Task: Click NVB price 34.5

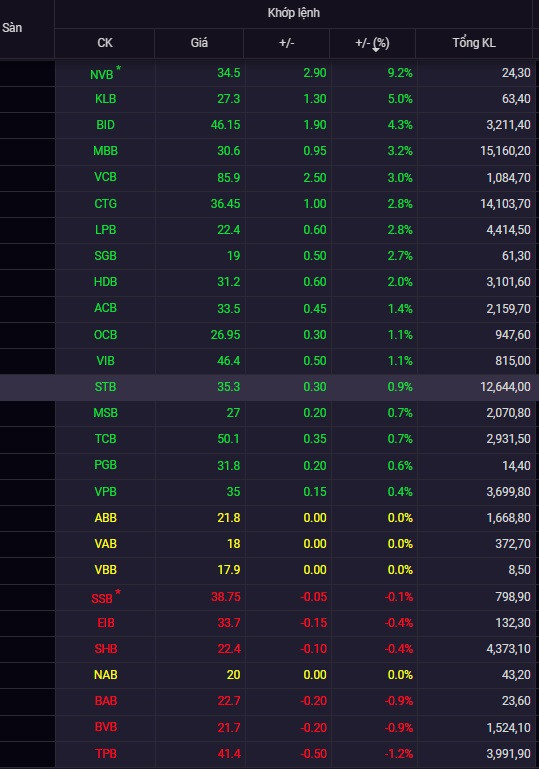Action: (x=229, y=73)
